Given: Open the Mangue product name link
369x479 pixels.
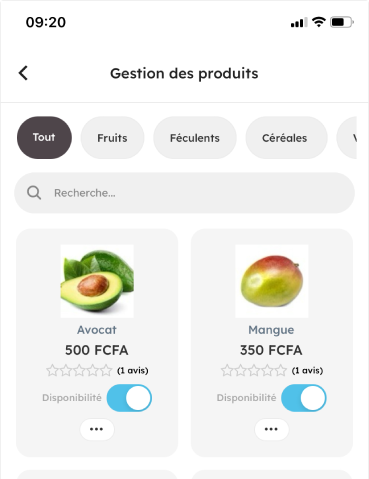Looking at the screenshot, I should [271, 330].
